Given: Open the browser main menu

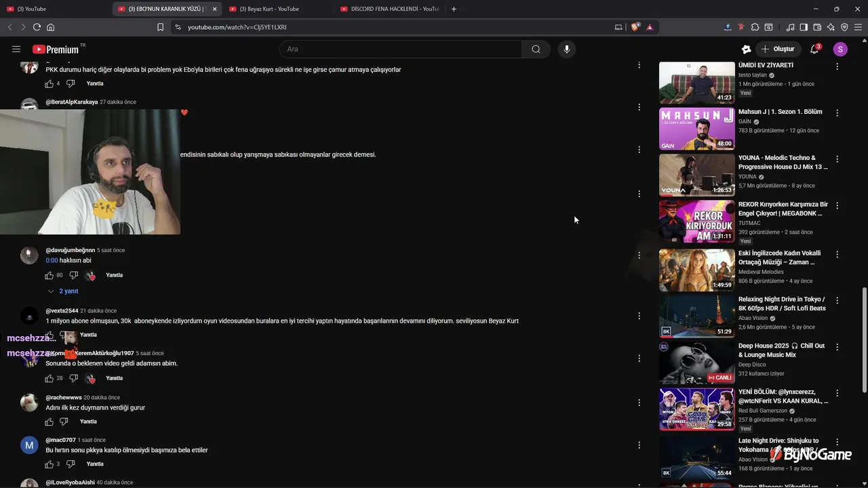Looking at the screenshot, I should (x=858, y=27).
